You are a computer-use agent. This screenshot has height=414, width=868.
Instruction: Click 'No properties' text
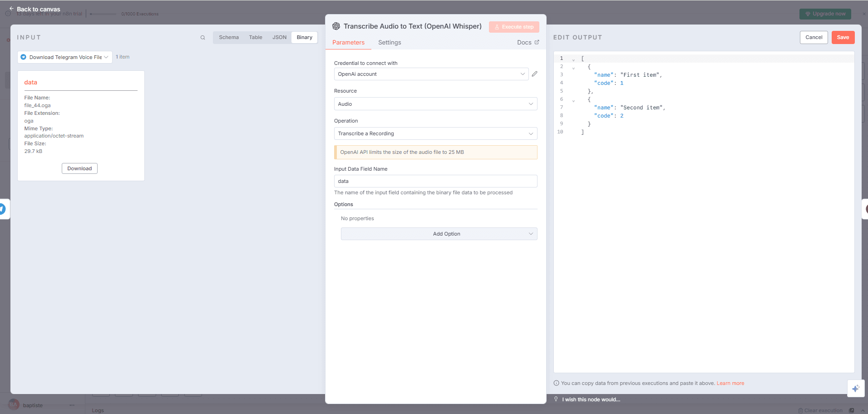(x=357, y=218)
